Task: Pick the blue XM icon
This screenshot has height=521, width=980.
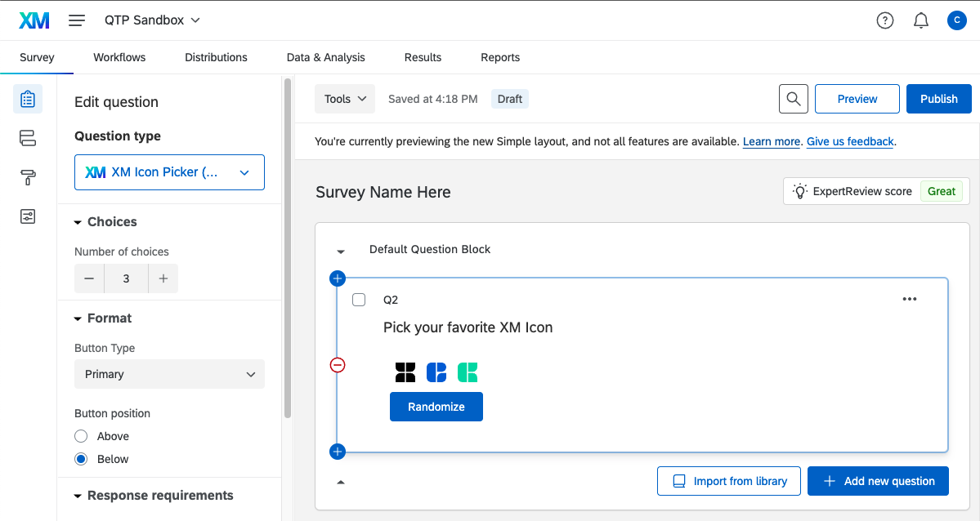Action: (436, 372)
